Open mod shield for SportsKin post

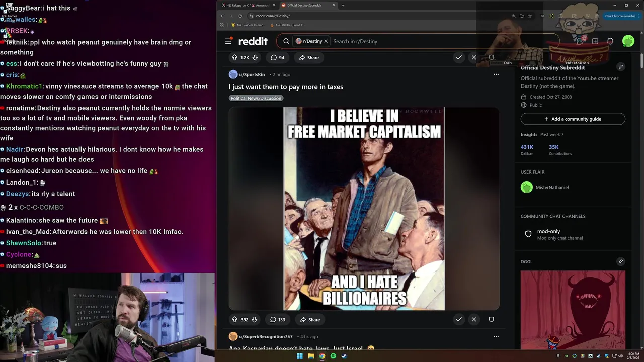pos(492,319)
